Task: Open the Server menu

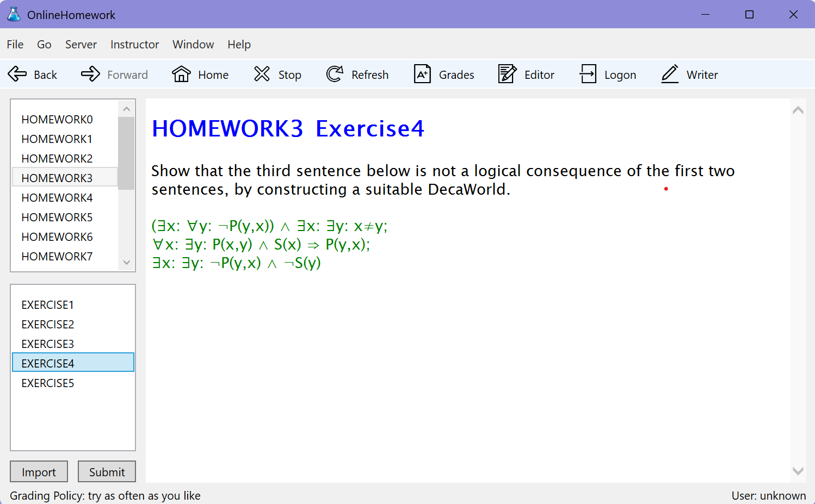Action: point(81,45)
